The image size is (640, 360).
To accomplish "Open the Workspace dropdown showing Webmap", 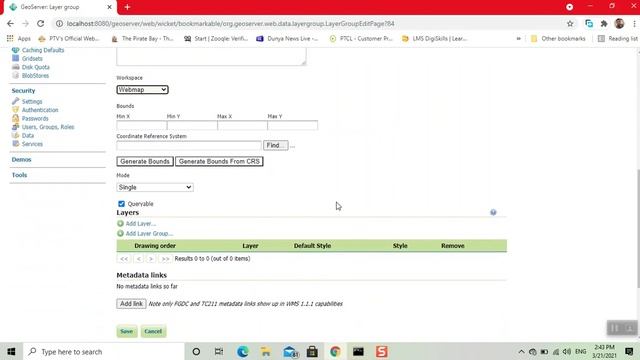I will click(x=142, y=89).
